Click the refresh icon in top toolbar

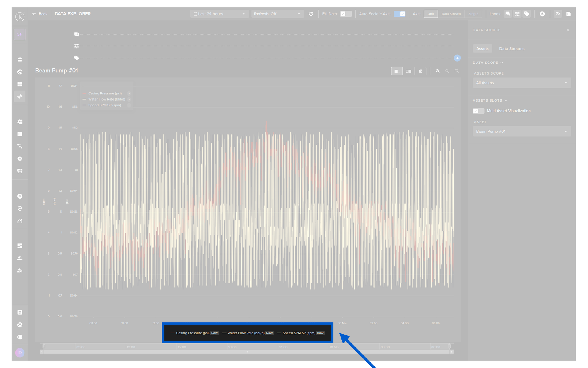click(311, 14)
